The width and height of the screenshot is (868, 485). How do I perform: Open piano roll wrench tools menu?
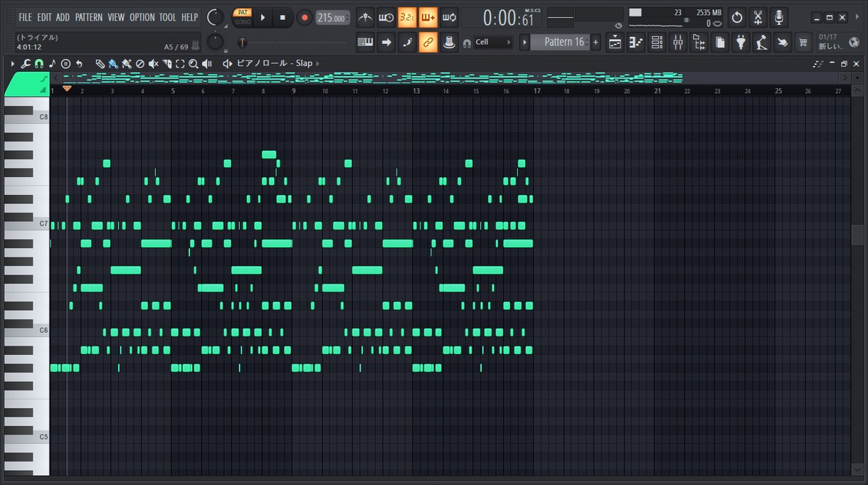pyautogui.click(x=26, y=63)
